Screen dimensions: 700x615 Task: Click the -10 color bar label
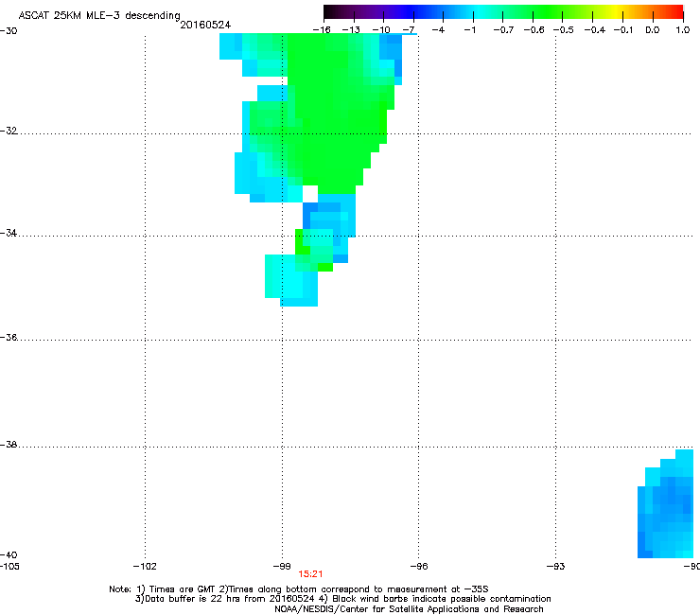381,30
